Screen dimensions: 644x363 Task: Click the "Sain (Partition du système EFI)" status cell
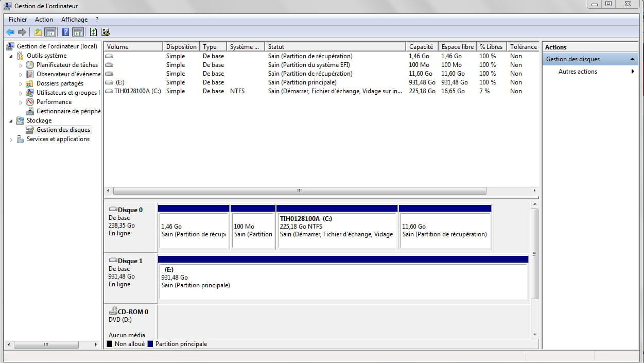tap(310, 65)
